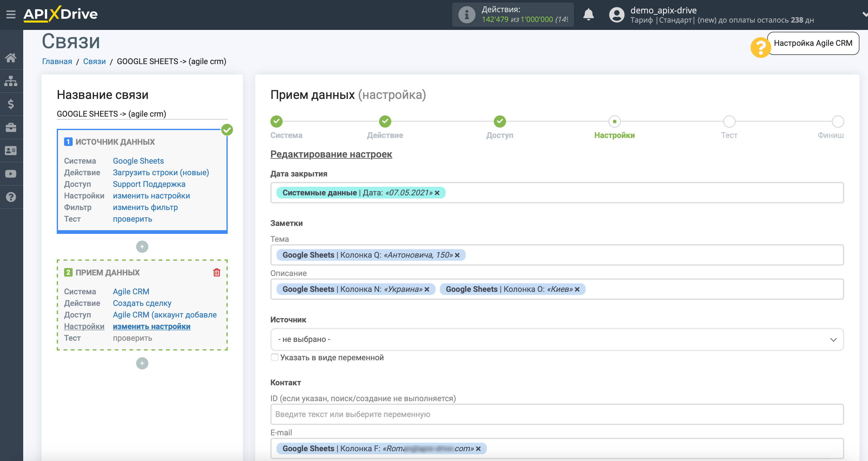Toggle 'Указать в виде переменной' checkbox
The image size is (868, 461).
(x=275, y=358)
